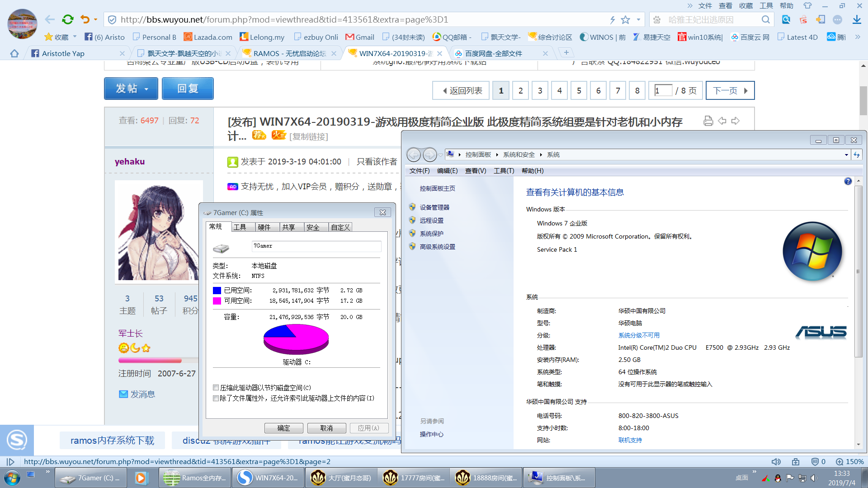Go to page 5 of thread
868x488 pixels.
tap(579, 90)
